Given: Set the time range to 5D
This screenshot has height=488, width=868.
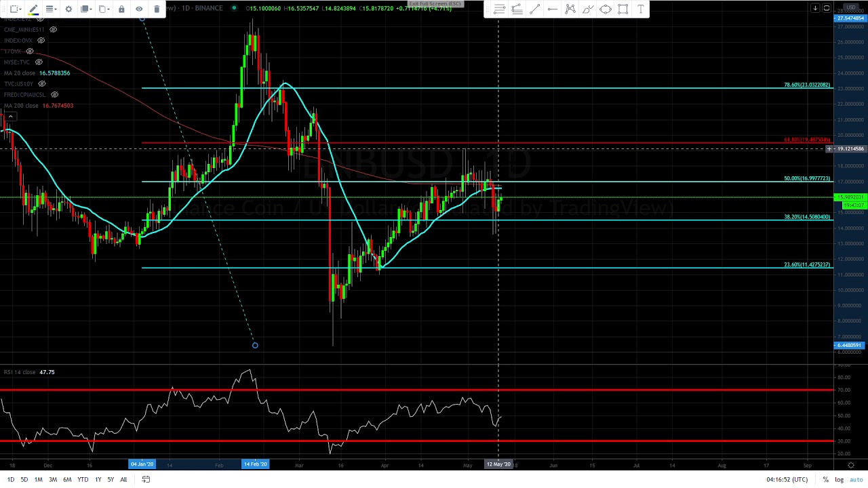Looking at the screenshot, I should coord(24,480).
